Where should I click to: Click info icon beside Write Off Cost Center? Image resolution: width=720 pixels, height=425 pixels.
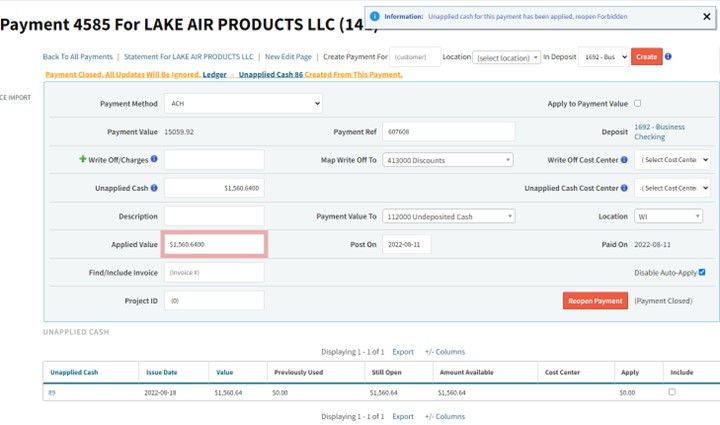click(625, 159)
